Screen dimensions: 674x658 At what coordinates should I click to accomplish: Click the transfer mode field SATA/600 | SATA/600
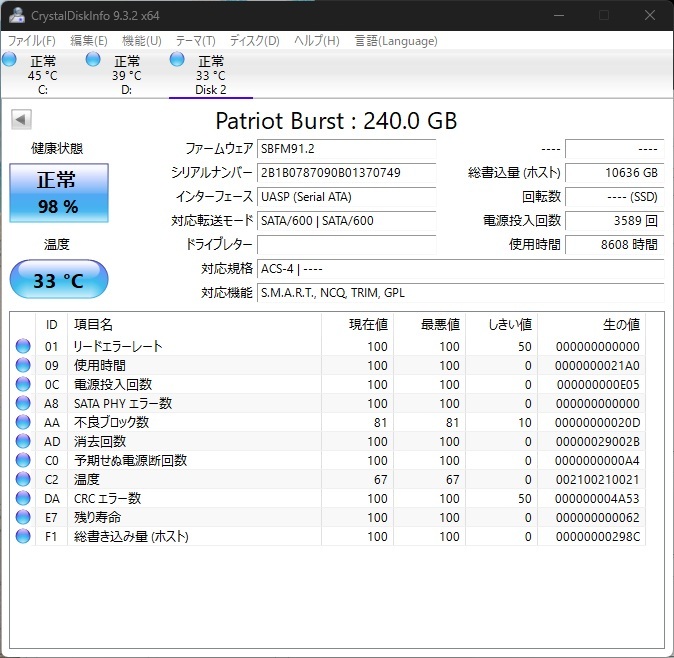[346, 221]
